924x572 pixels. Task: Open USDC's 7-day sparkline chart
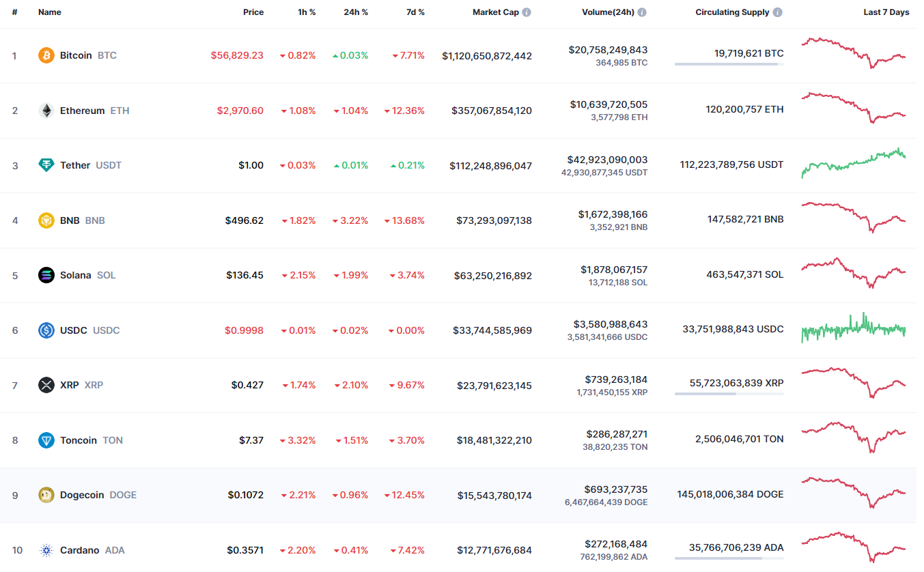coord(854,329)
